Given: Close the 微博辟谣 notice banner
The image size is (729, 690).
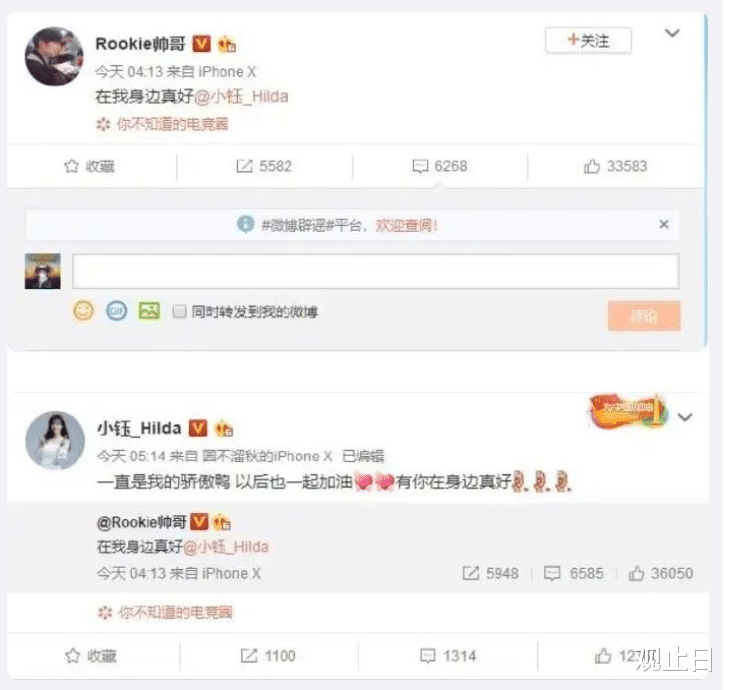Looking at the screenshot, I should (x=664, y=225).
